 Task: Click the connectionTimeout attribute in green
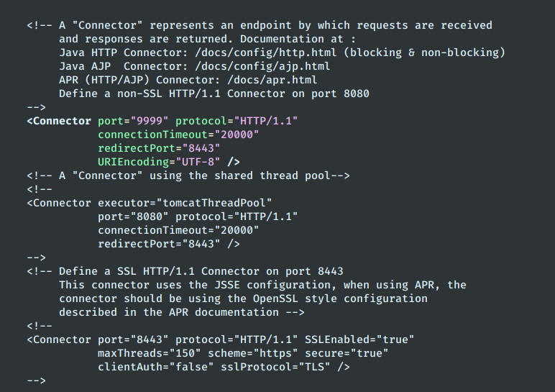153,135
